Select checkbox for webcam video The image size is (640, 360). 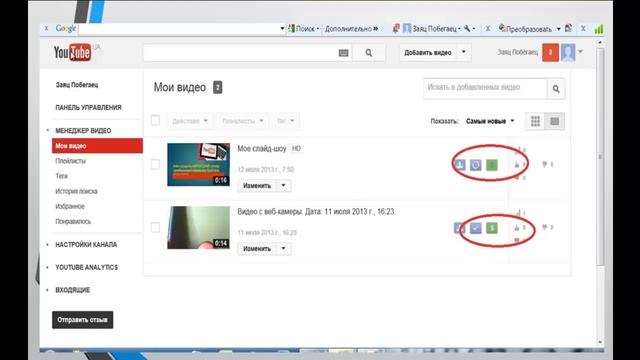[x=155, y=227]
